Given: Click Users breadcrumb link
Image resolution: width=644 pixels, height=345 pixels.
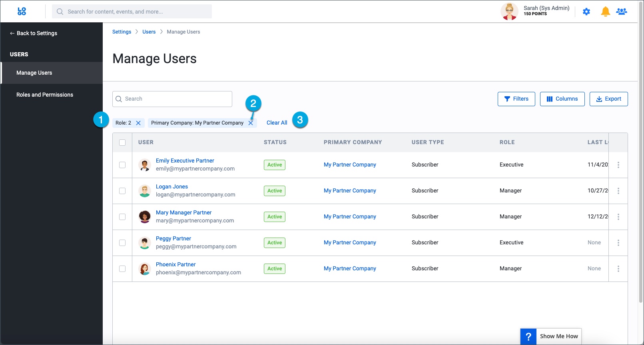Looking at the screenshot, I should click(149, 32).
